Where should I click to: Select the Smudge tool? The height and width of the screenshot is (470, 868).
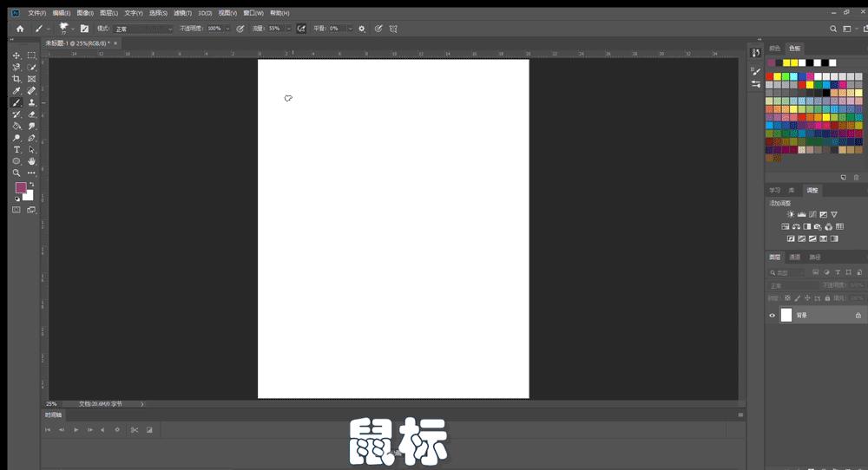tap(31, 126)
